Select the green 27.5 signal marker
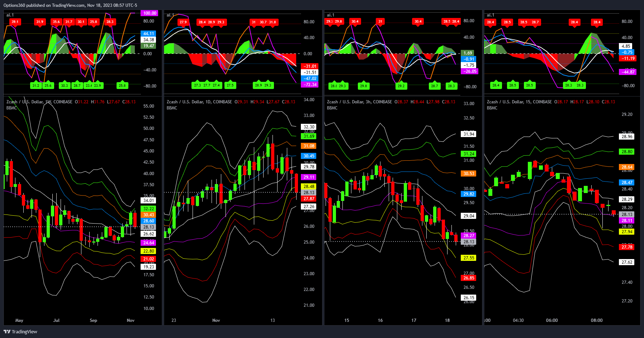The width and height of the screenshot is (644, 338). pos(230,85)
